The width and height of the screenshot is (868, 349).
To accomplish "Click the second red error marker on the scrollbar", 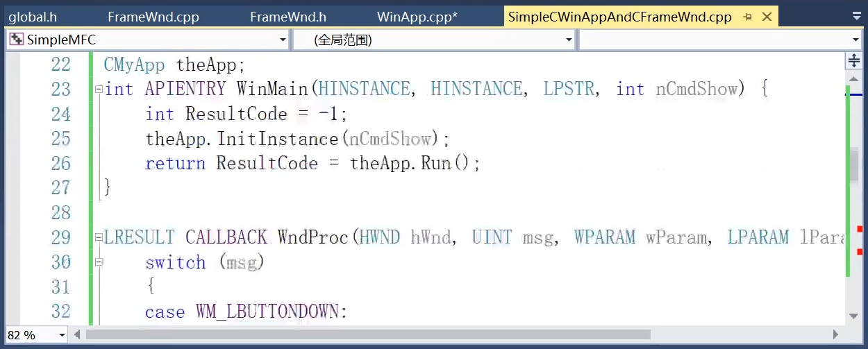I will pos(860,252).
